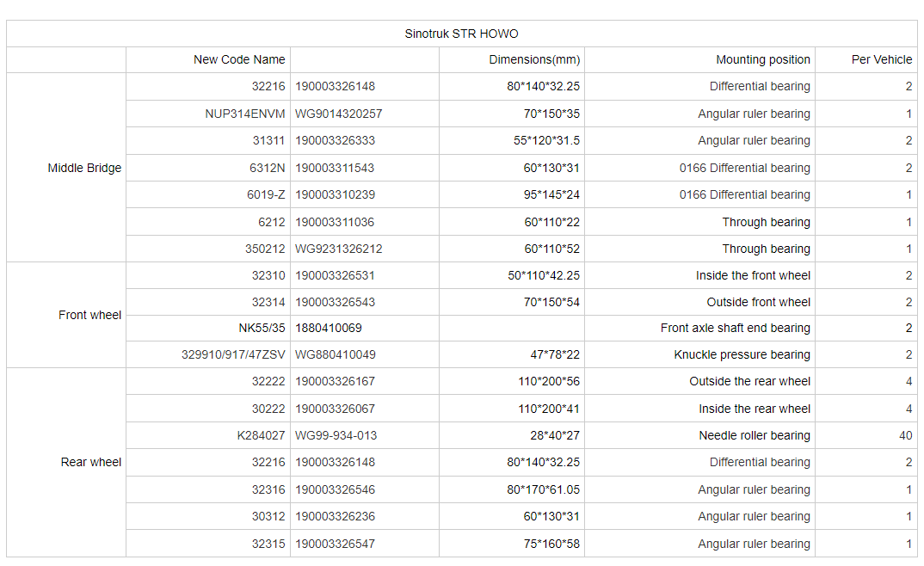The width and height of the screenshot is (924, 566).
Task: Click the 'Mounting position' column header
Action: (763, 59)
